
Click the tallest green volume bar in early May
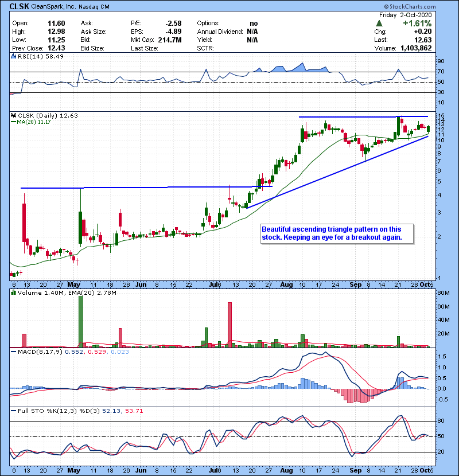[80, 322]
